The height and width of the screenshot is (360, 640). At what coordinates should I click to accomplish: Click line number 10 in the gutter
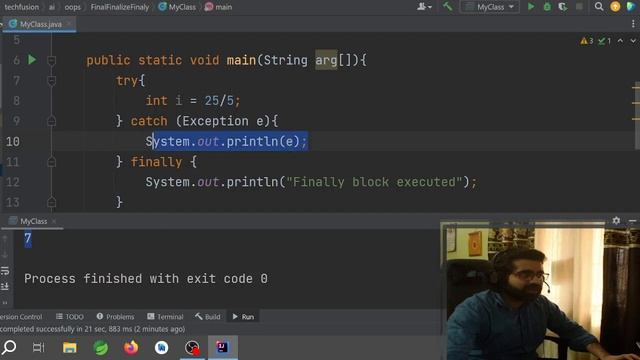[x=13, y=142]
